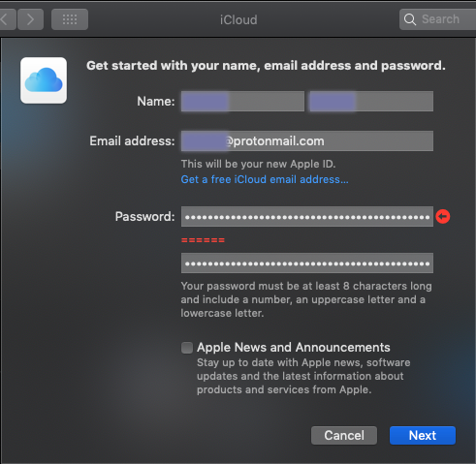Click the magnifier icon in Search
Viewport: 476px width, 464px height.
point(410,19)
